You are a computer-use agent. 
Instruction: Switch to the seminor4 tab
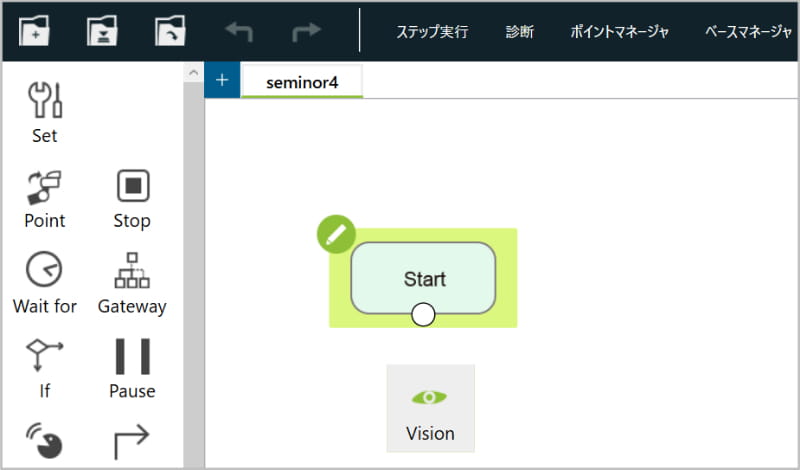click(302, 82)
